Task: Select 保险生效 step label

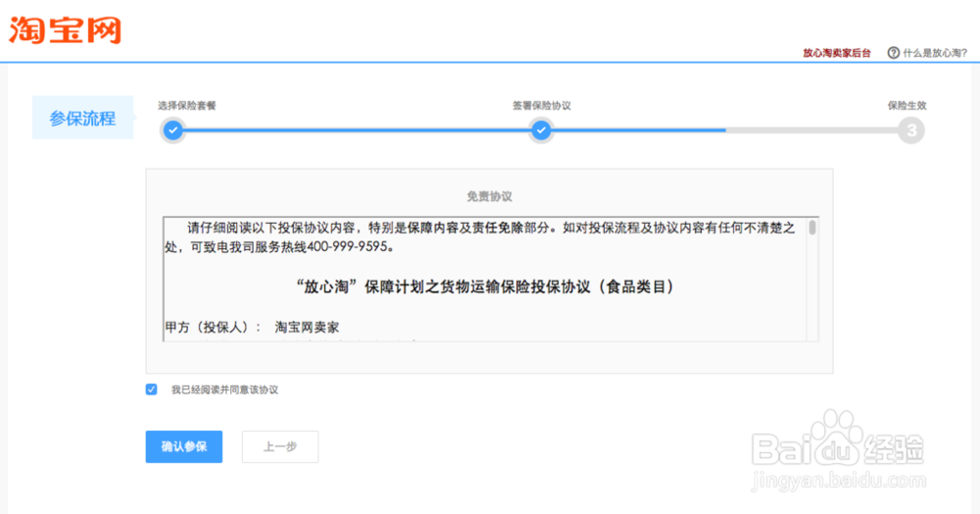Action: coord(906,106)
